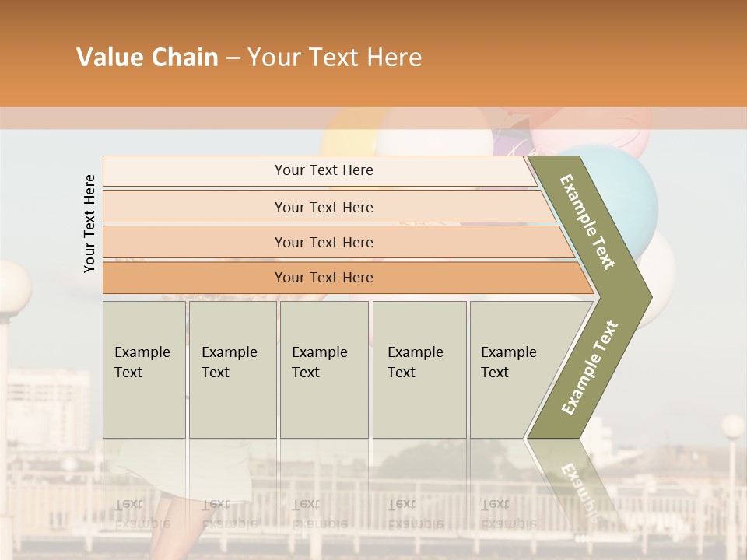Select the third "Example Text" box

tap(324, 369)
